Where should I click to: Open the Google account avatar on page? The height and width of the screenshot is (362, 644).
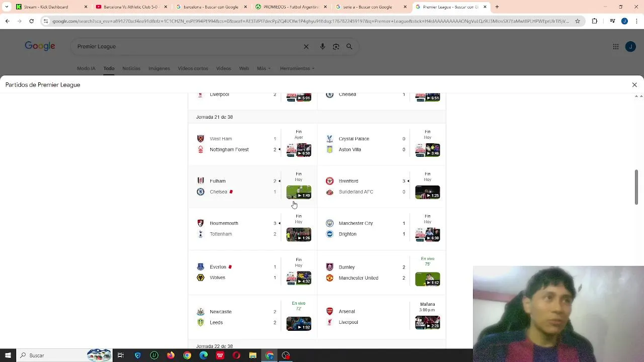click(630, 46)
